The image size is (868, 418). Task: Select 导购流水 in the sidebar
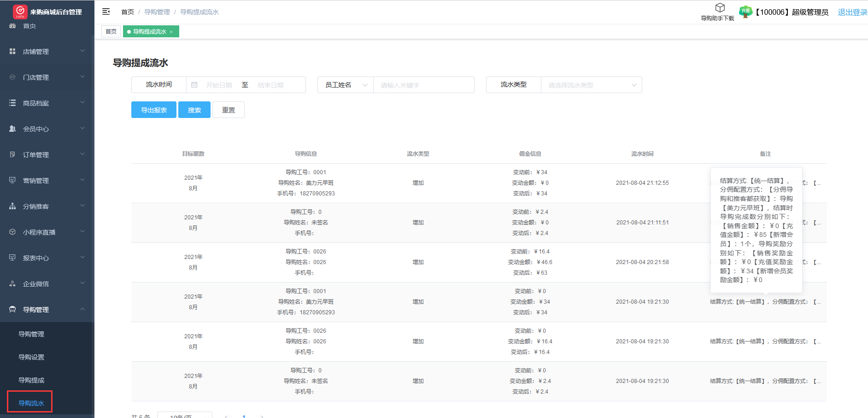pos(31,403)
